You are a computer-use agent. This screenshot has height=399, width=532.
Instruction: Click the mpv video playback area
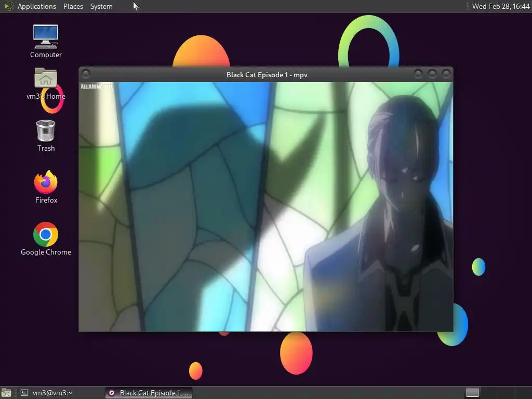266,207
